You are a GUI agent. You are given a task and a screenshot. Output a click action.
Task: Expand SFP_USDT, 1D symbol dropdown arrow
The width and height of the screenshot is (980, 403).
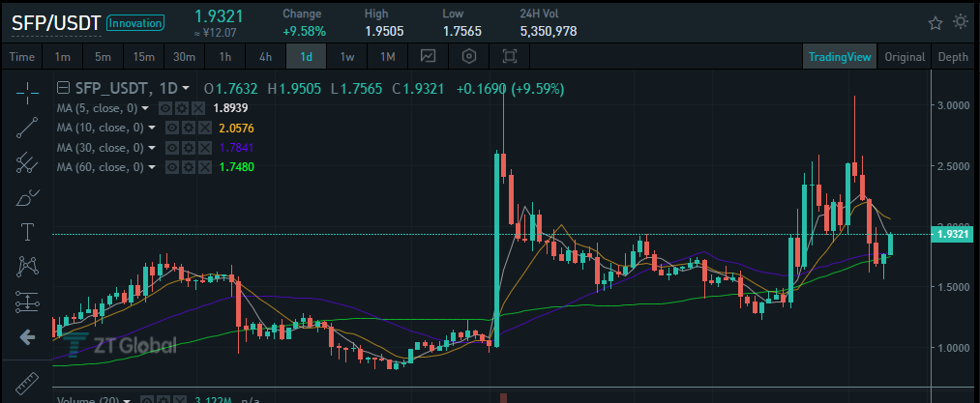(186, 89)
